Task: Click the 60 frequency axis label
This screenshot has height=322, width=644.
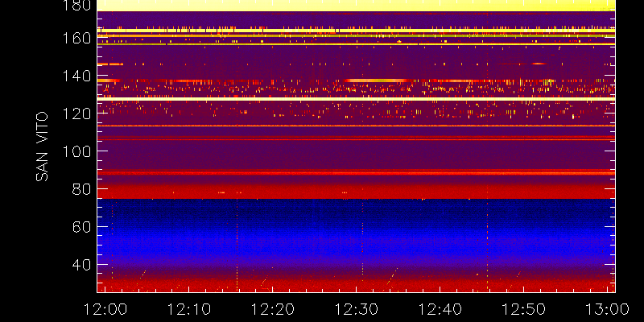Action: pos(81,226)
